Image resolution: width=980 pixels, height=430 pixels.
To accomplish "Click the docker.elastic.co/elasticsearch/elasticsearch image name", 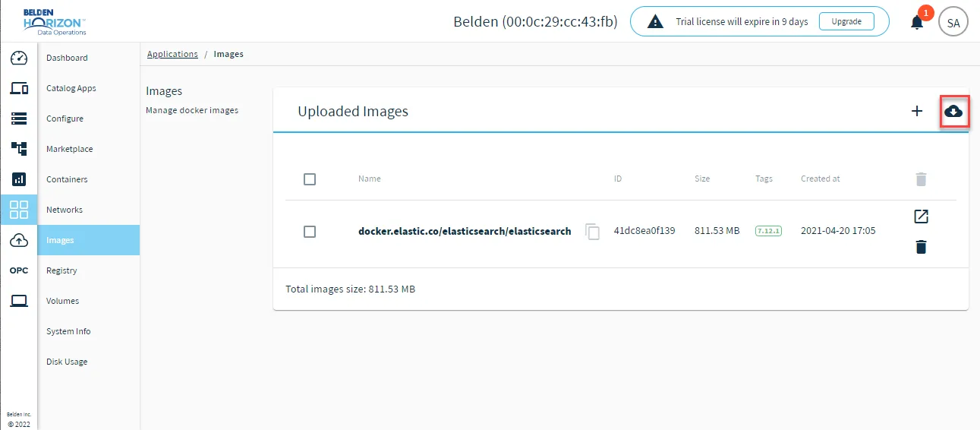I will tap(465, 231).
